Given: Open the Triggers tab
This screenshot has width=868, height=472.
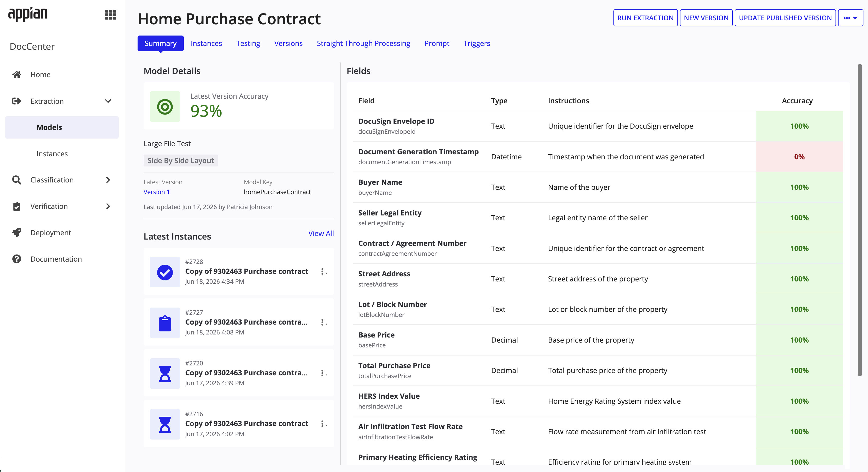Looking at the screenshot, I should pos(477,43).
